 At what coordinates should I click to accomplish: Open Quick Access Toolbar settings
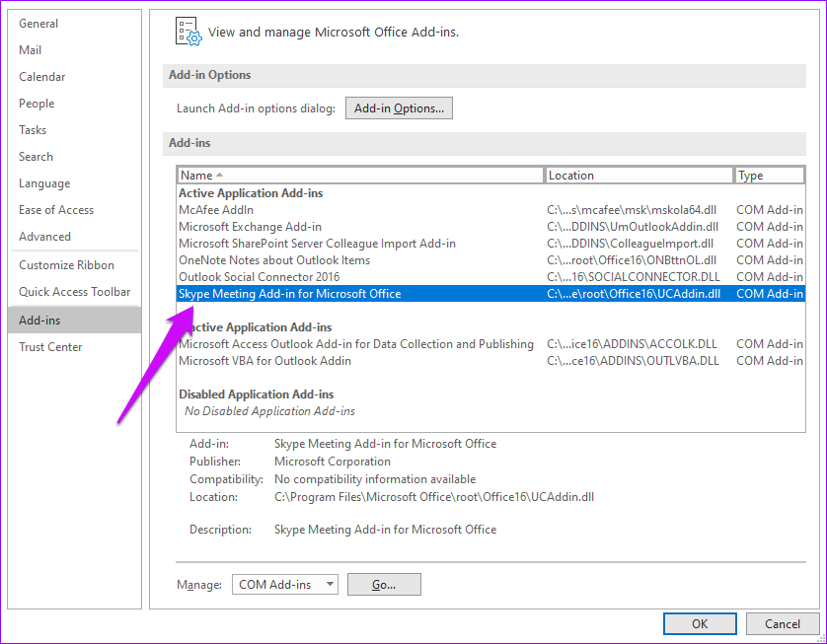pyautogui.click(x=74, y=292)
